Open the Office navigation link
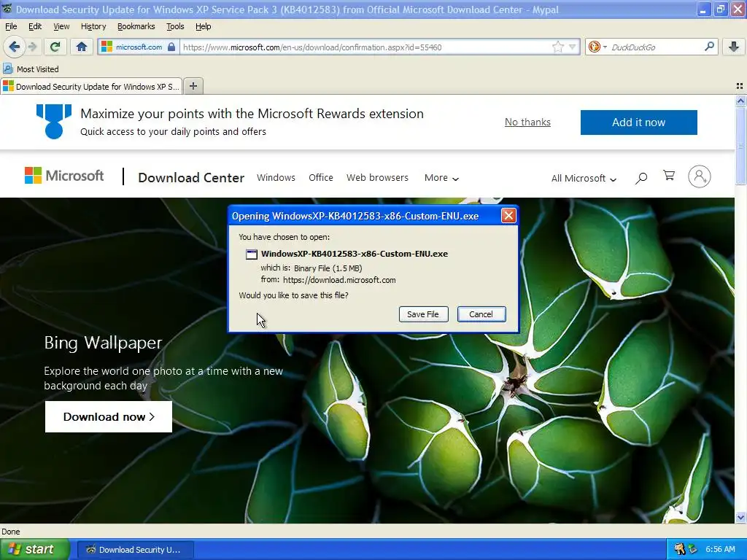The image size is (747, 560). pyautogui.click(x=321, y=178)
